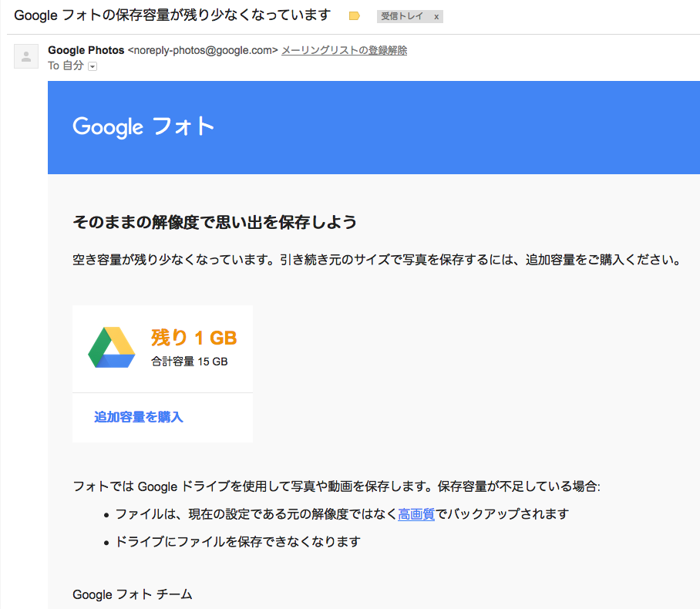Image resolution: width=700 pixels, height=609 pixels.
Task: Click the blue Google フォト banner
Action: pyautogui.click(x=374, y=127)
